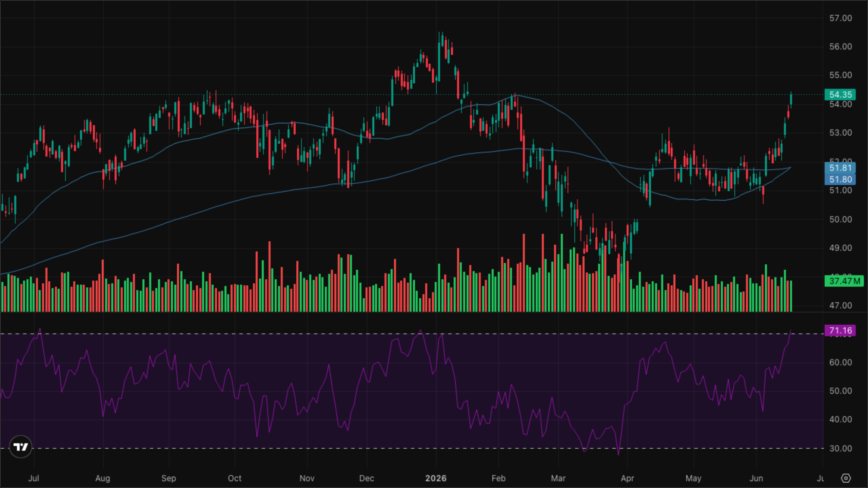Click the Dec date axis label

click(x=367, y=478)
